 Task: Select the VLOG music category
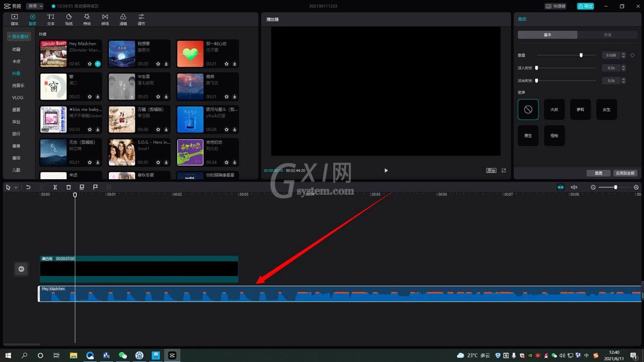18,98
